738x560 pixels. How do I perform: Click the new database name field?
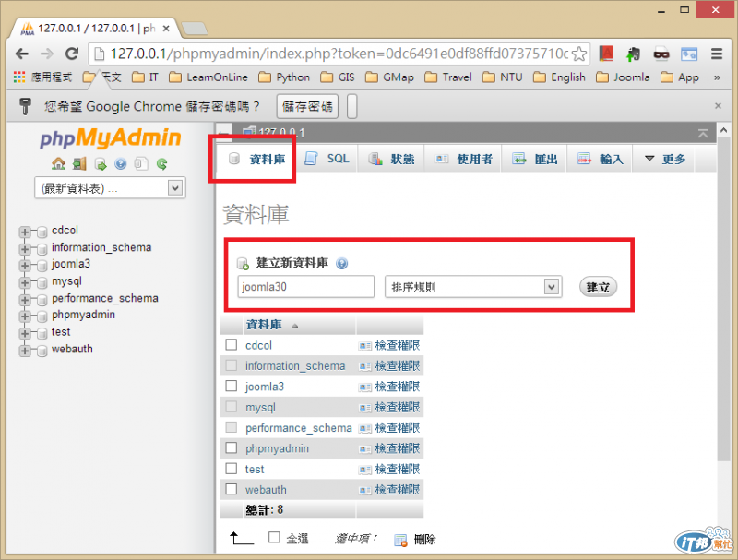[306, 287]
